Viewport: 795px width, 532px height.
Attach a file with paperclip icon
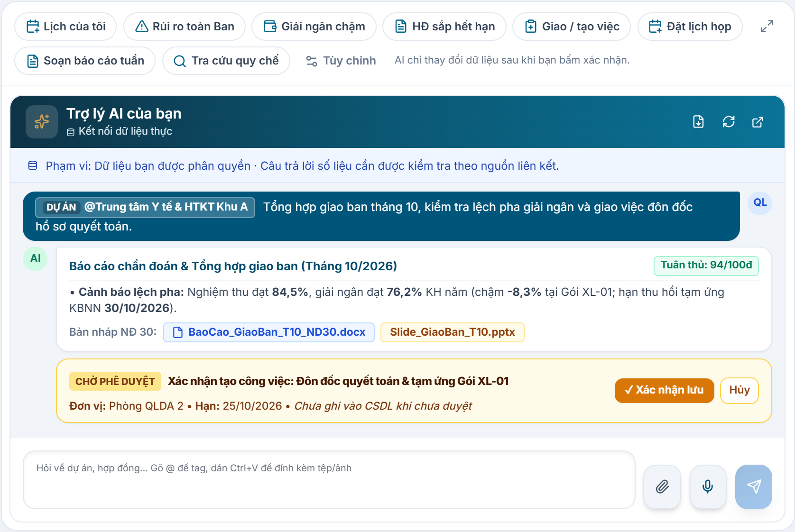[662, 487]
